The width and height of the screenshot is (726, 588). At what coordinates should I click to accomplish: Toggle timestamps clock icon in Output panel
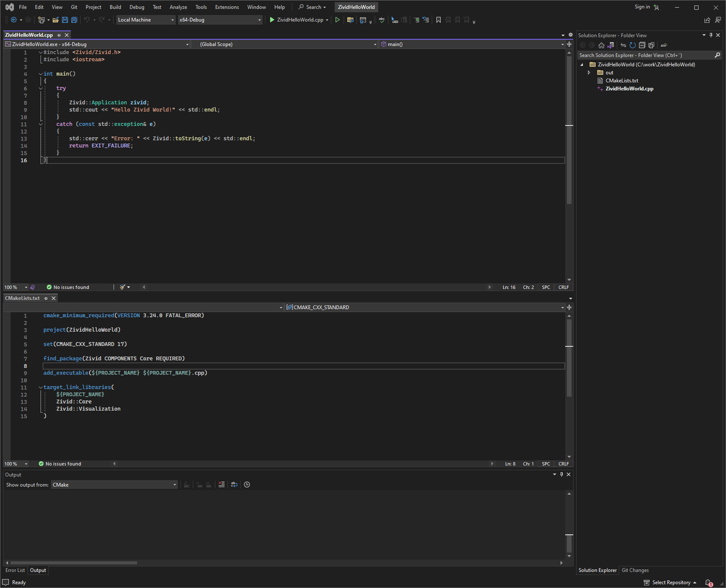[x=247, y=485]
